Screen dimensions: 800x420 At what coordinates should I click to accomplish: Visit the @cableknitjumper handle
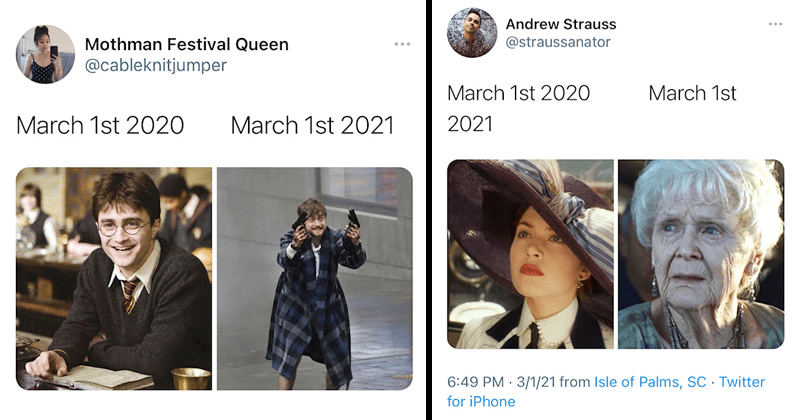155,66
